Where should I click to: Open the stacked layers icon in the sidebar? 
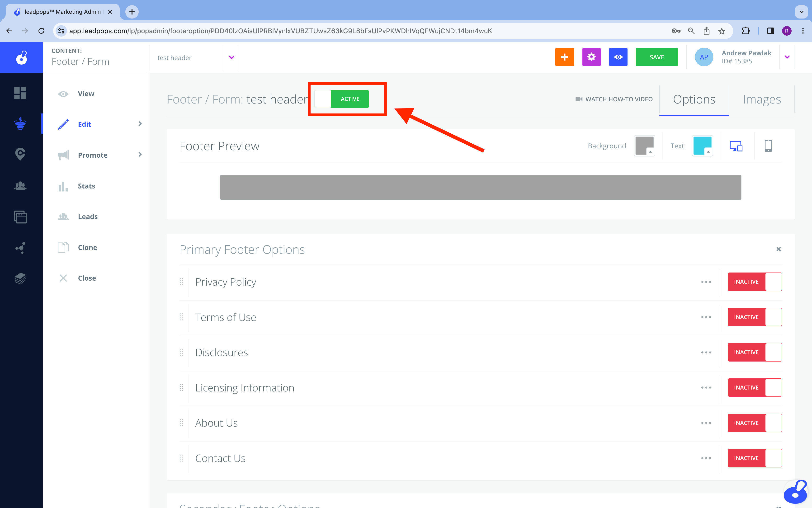pyautogui.click(x=20, y=278)
